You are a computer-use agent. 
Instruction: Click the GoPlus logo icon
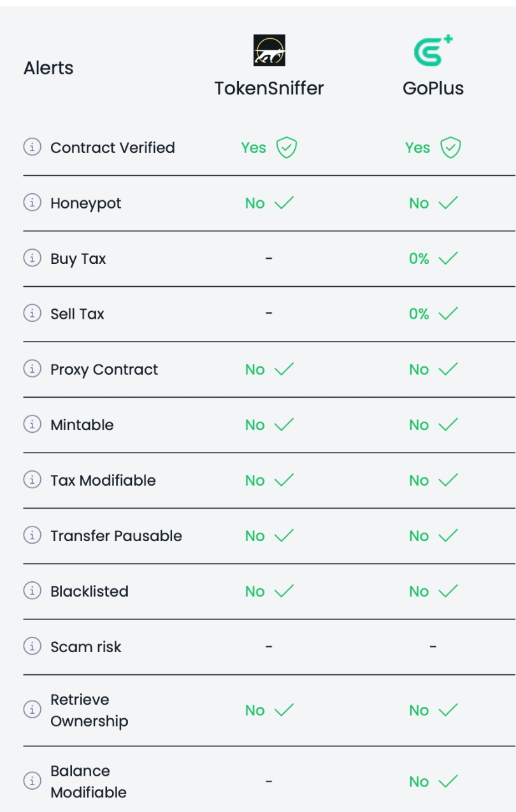click(433, 51)
